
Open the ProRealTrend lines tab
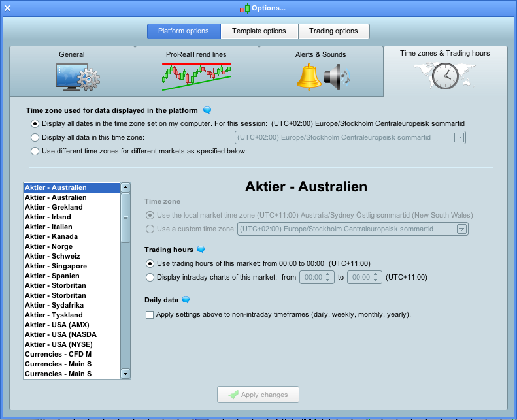pyautogui.click(x=197, y=71)
